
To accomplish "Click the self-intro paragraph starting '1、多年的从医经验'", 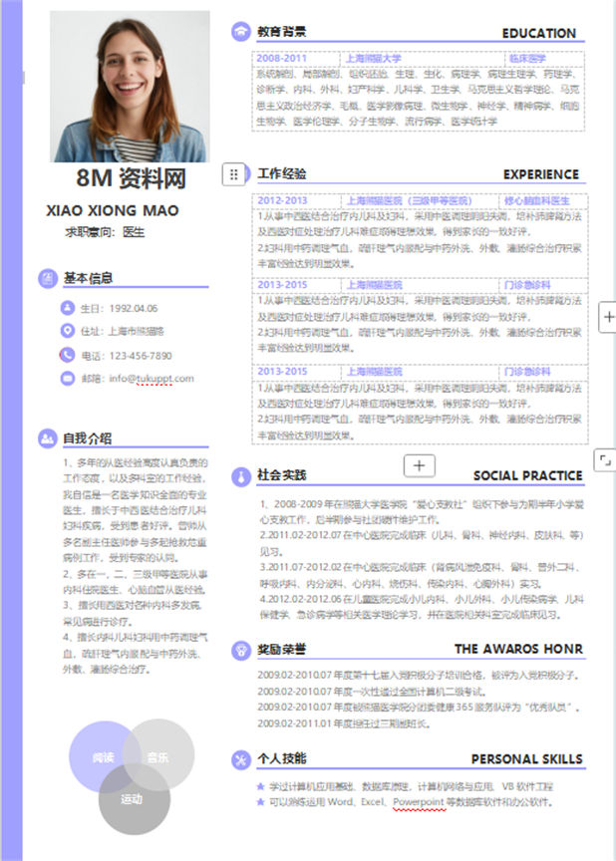I will tap(135, 510).
